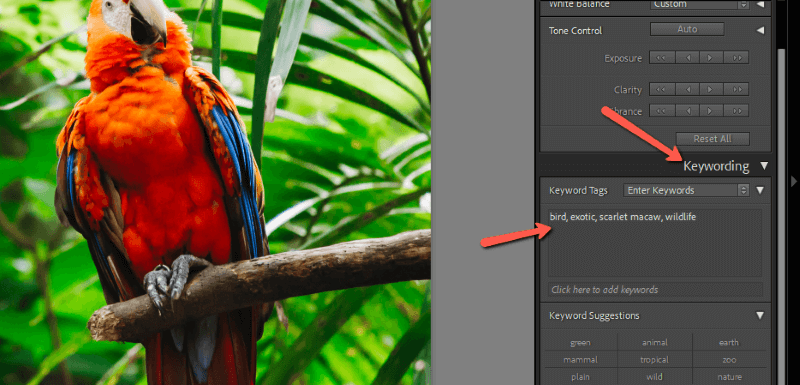
Task: Add the 'nature' keyword suggestion
Action: [x=729, y=377]
